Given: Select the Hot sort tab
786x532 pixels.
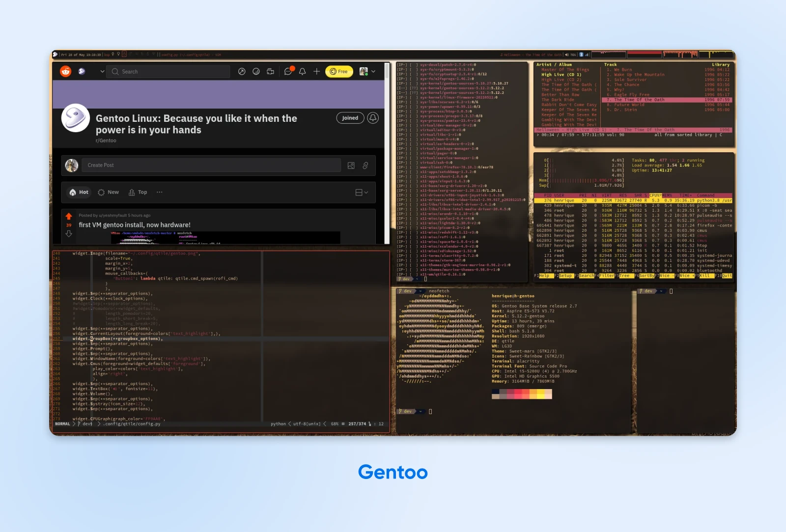Looking at the screenshot, I should (79, 192).
